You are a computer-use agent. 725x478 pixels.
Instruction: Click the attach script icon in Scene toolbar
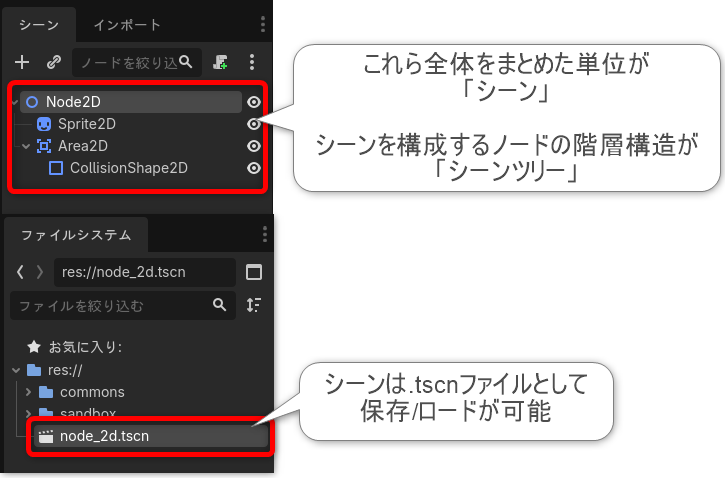coord(220,62)
